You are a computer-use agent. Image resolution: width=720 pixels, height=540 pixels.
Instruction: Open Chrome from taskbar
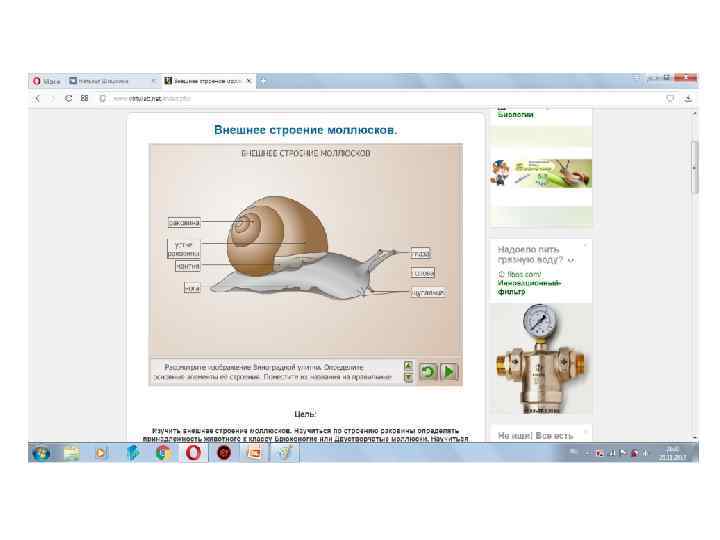coord(163,453)
